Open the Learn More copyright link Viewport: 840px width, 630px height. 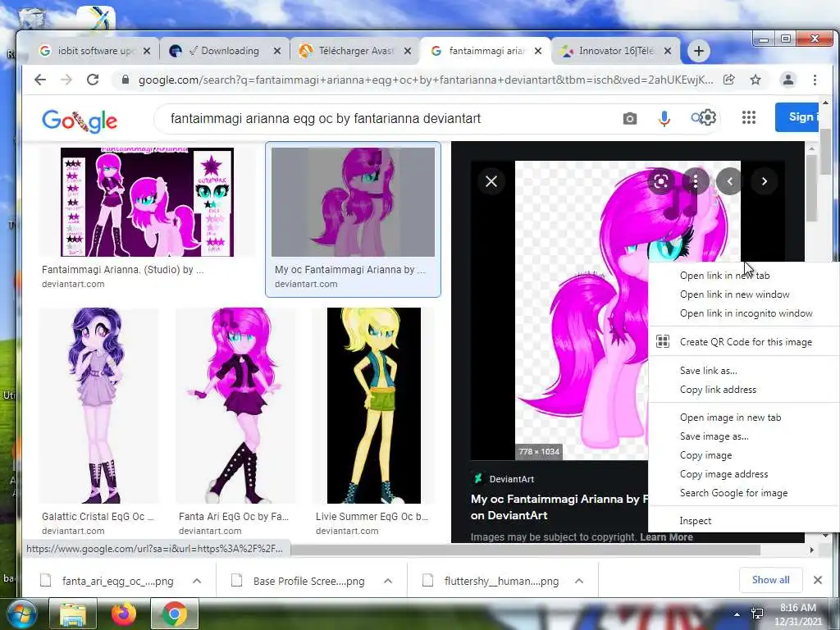[666, 536]
